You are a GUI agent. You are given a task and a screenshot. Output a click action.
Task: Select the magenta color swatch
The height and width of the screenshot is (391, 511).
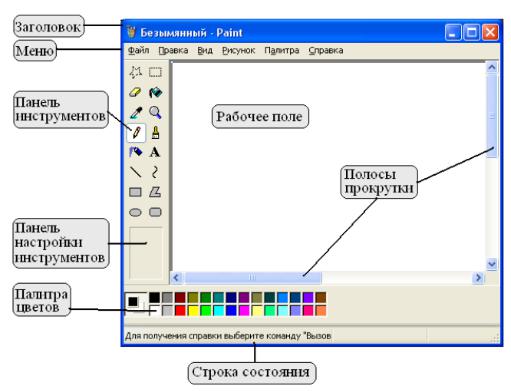244,310
